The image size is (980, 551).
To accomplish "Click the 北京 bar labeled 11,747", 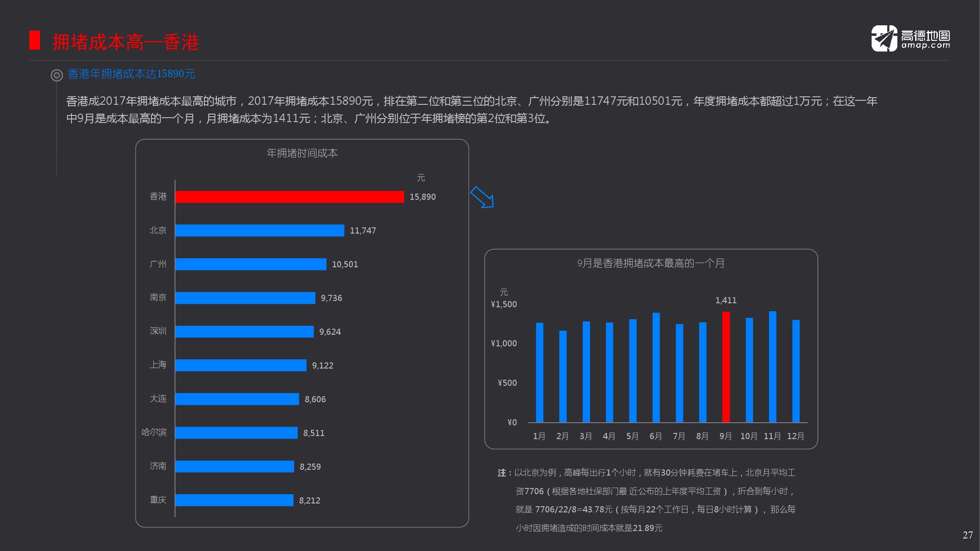I will 259,230.
